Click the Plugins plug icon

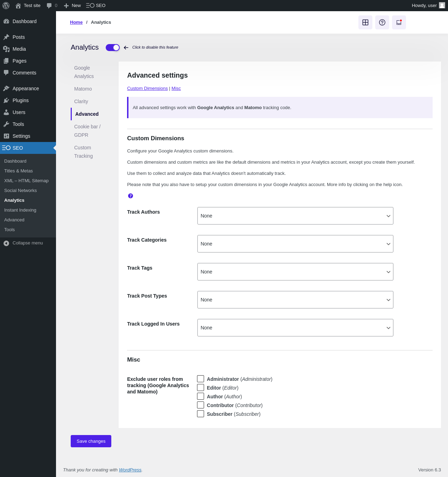[6, 100]
